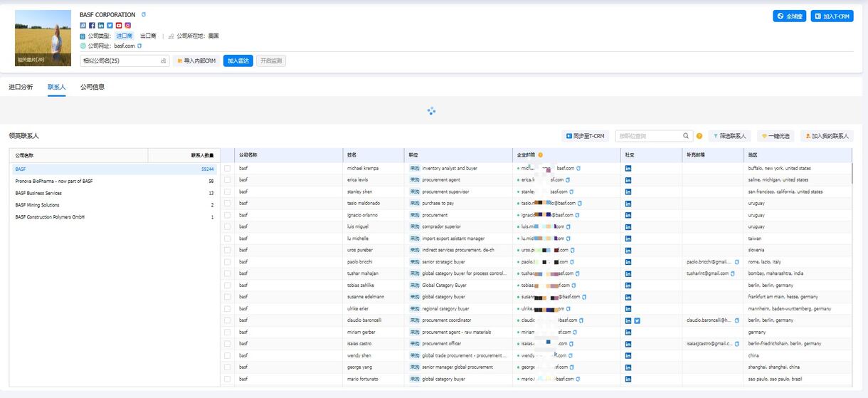Copy stanley shen's company email
Screen dimensions: 868x398
[x=572, y=192]
